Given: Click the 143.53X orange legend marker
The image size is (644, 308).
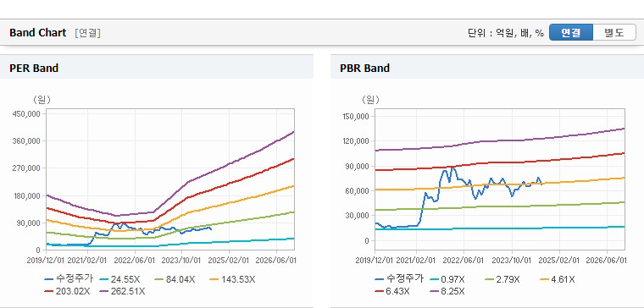Looking at the screenshot, I should point(214,279).
